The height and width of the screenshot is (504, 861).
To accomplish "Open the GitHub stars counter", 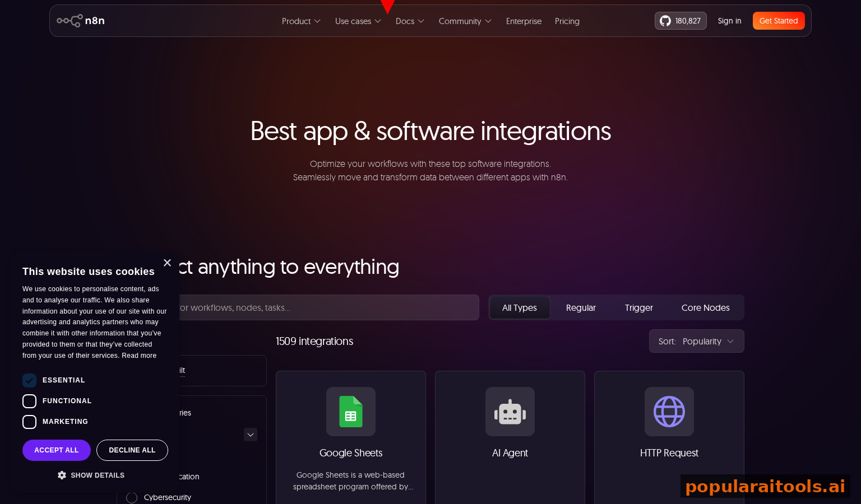I will pyautogui.click(x=680, y=21).
